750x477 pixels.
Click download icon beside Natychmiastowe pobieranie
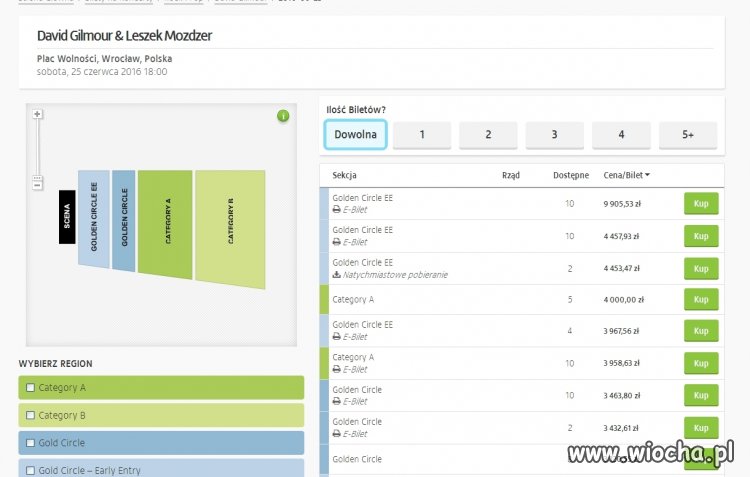(337, 275)
